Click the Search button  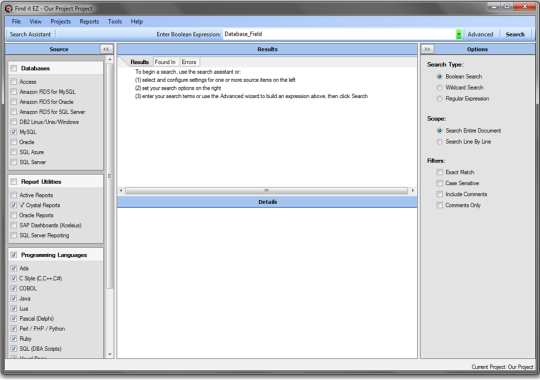[x=515, y=34]
